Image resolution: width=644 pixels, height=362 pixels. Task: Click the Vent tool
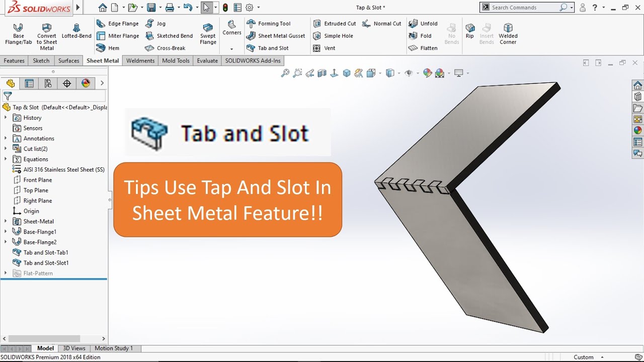(324, 48)
